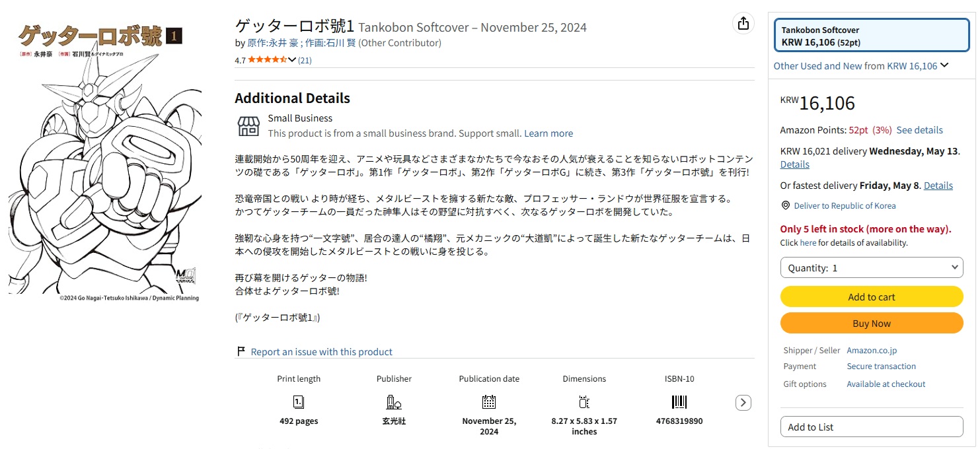Viewport: 980px width, 449px height.
Task: Open Report an issue with this product
Action: [x=322, y=352]
